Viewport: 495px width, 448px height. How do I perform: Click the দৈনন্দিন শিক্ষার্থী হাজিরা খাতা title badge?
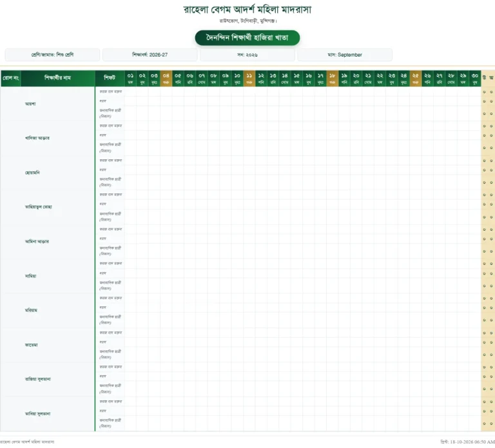(x=247, y=38)
